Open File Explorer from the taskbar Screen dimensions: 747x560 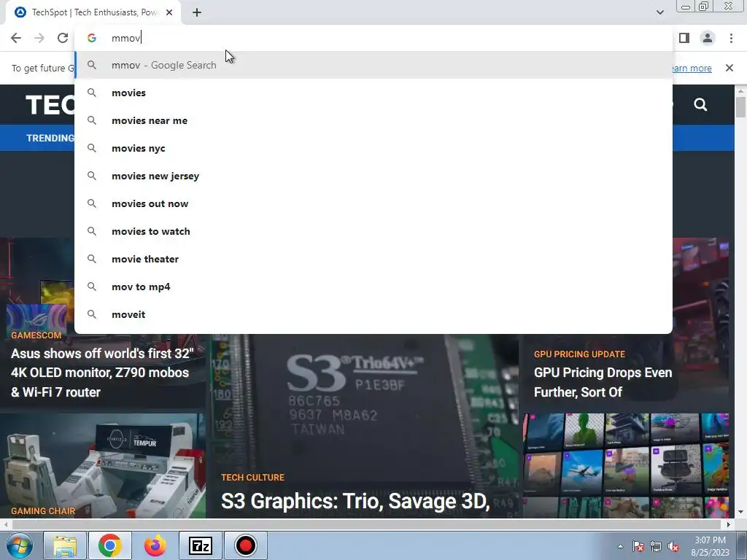(65, 545)
